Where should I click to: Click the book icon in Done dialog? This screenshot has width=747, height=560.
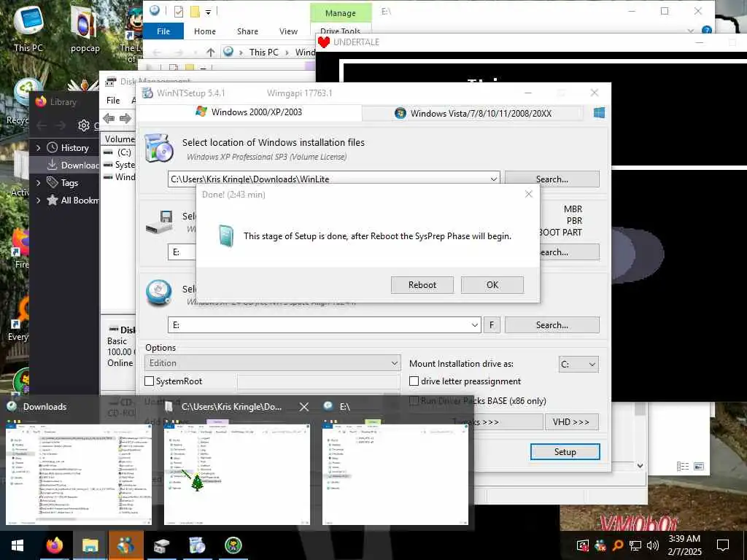point(226,236)
